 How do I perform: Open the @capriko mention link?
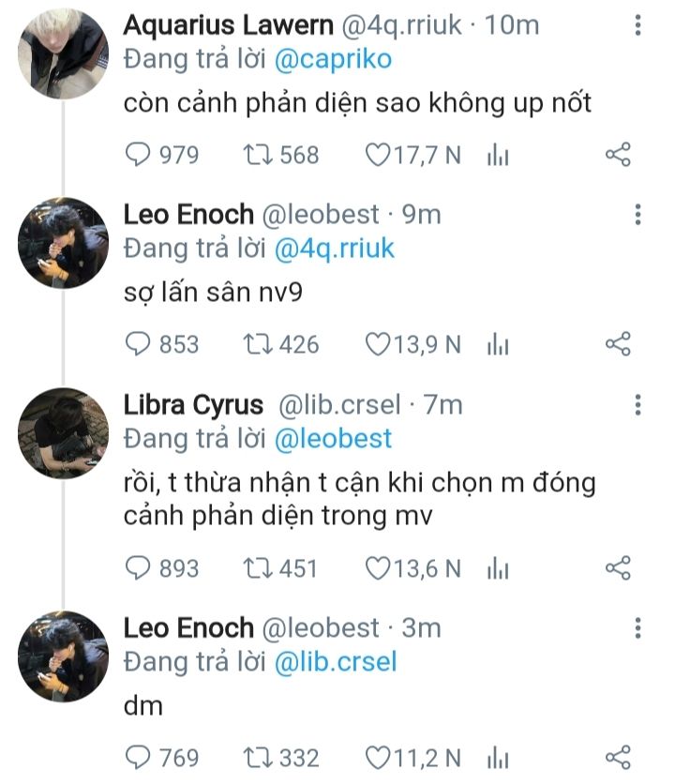click(333, 60)
